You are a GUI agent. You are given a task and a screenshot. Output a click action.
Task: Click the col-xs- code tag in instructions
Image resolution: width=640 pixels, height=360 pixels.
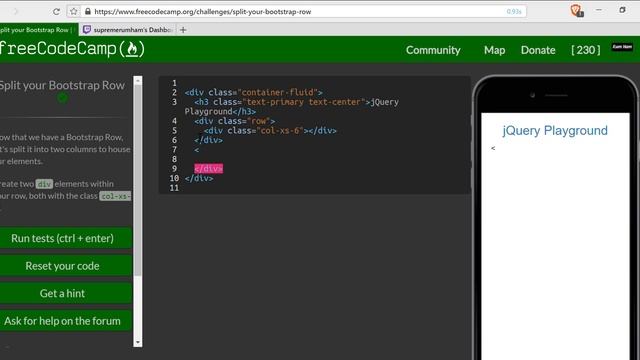[116, 196]
